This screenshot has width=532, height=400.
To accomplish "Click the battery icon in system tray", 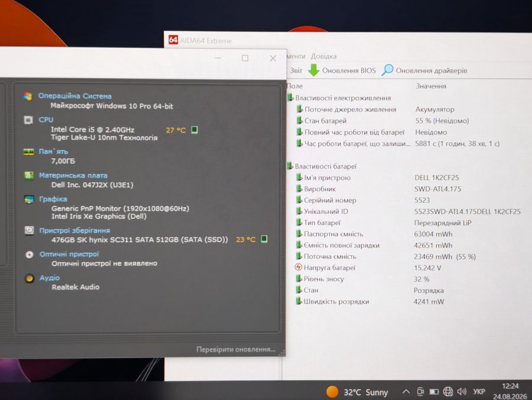I will click(x=434, y=392).
